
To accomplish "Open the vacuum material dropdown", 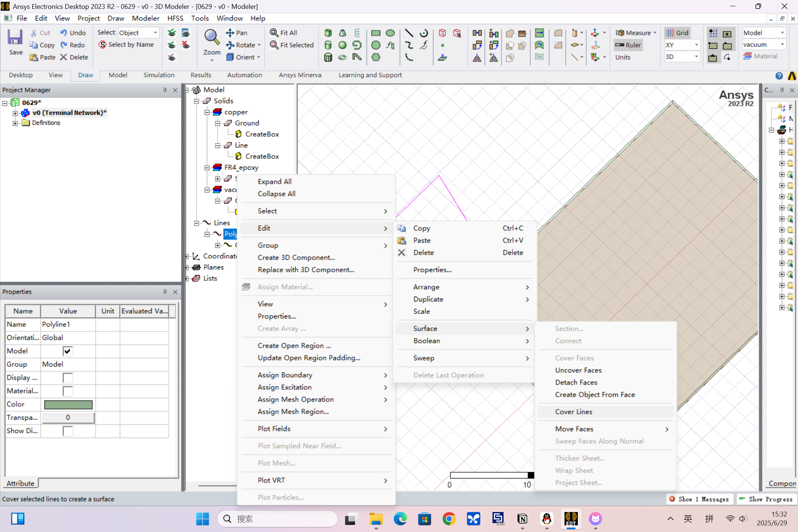I will point(764,45).
